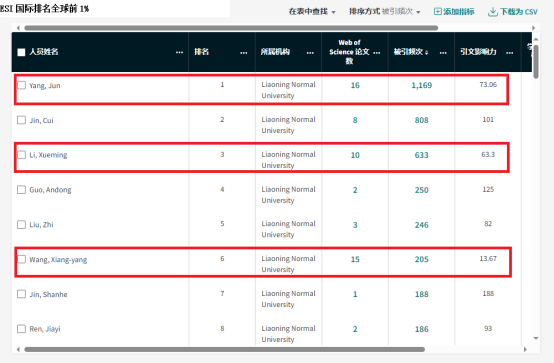The height and width of the screenshot is (363, 554).
Task: Click 添加指标 button
Action: click(454, 12)
